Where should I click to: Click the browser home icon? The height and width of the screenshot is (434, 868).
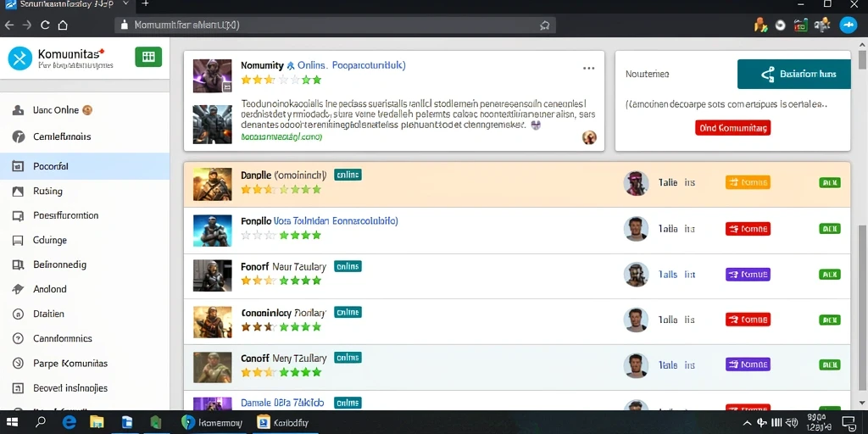[63, 25]
